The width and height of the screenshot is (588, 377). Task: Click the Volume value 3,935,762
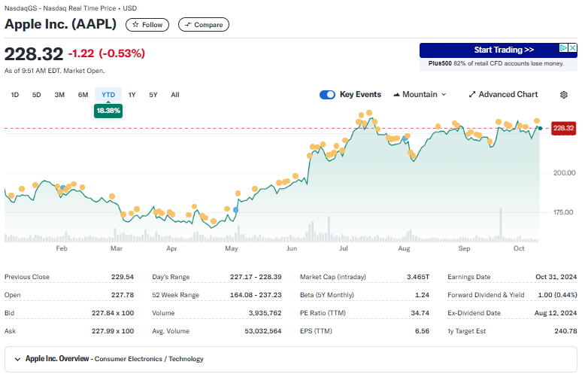265,313
